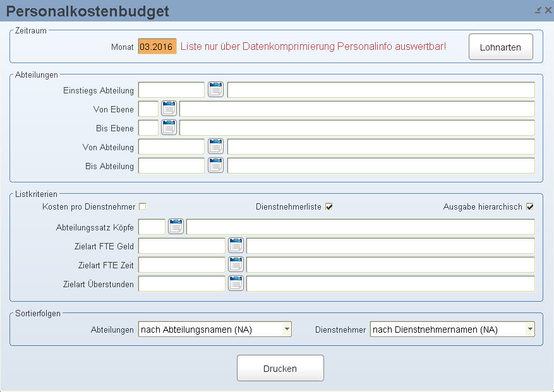Image resolution: width=554 pixels, height=392 pixels.
Task: Open lookup icon for Zielart FTE Zeit
Action: click(x=236, y=265)
